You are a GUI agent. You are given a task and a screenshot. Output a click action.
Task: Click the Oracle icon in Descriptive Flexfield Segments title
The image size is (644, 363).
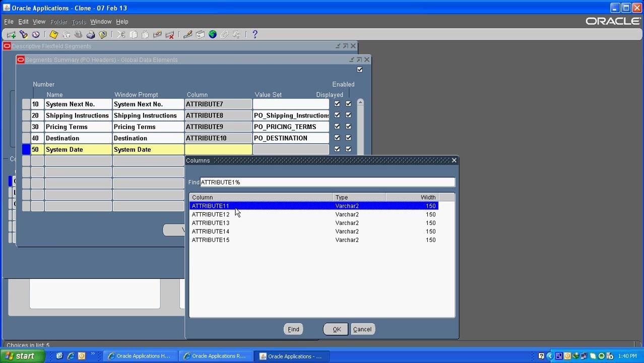coord(7,46)
